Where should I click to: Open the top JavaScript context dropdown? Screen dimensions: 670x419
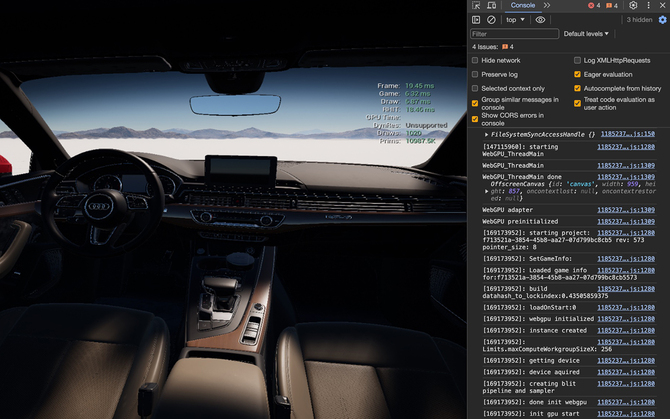click(x=515, y=20)
